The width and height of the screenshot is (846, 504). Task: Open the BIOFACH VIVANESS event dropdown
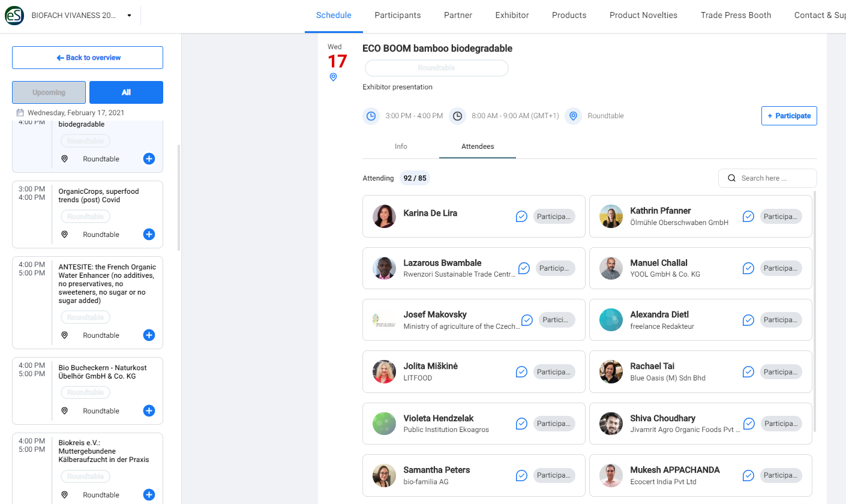coord(129,16)
